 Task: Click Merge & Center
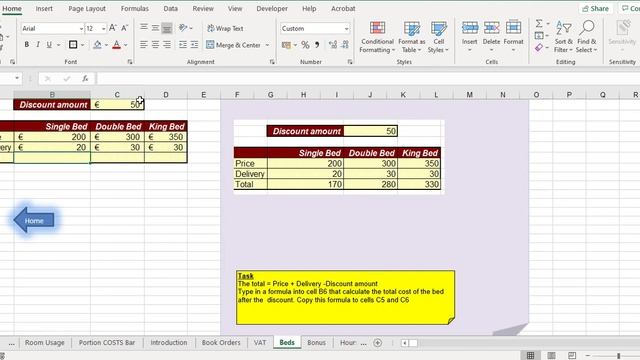tap(233, 45)
